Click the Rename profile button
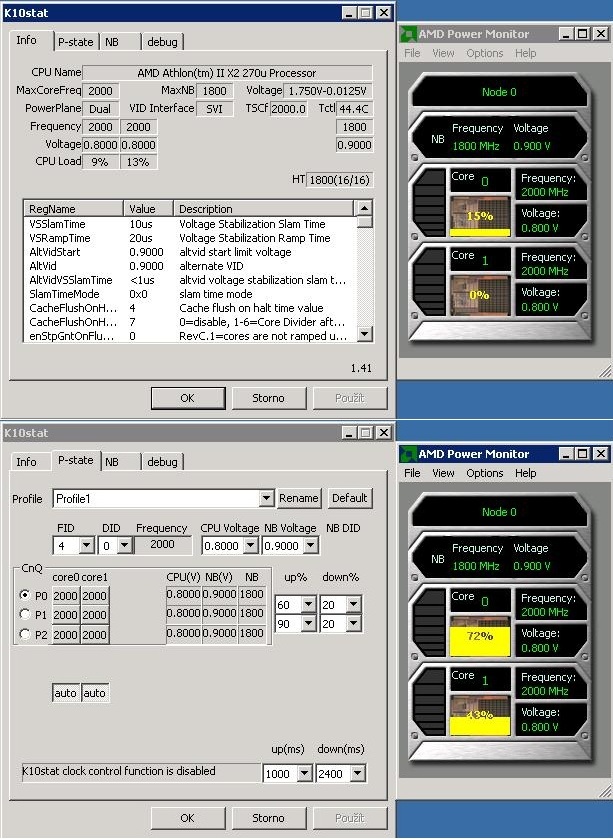613x839 pixels. coord(298,498)
